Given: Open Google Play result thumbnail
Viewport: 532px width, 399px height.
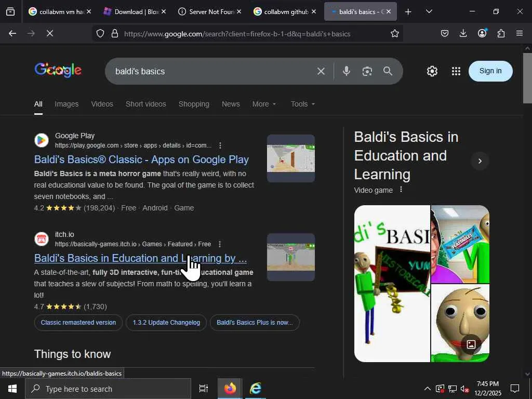Looking at the screenshot, I should click(291, 158).
